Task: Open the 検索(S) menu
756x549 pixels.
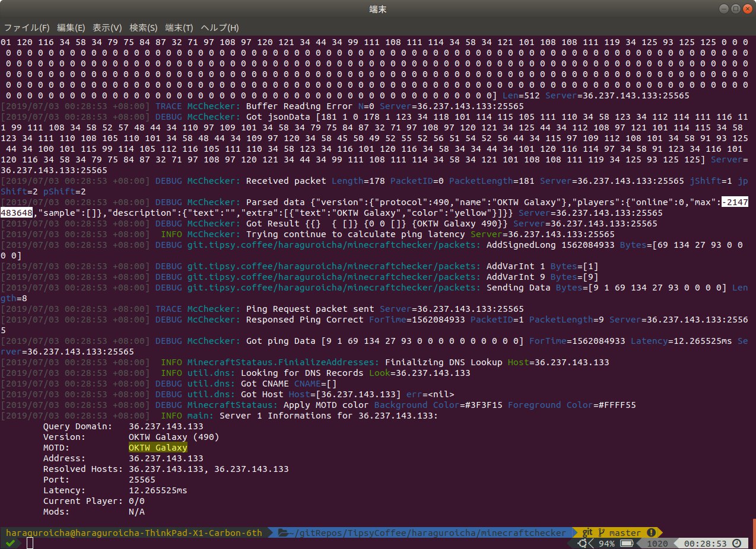Action: [x=144, y=28]
